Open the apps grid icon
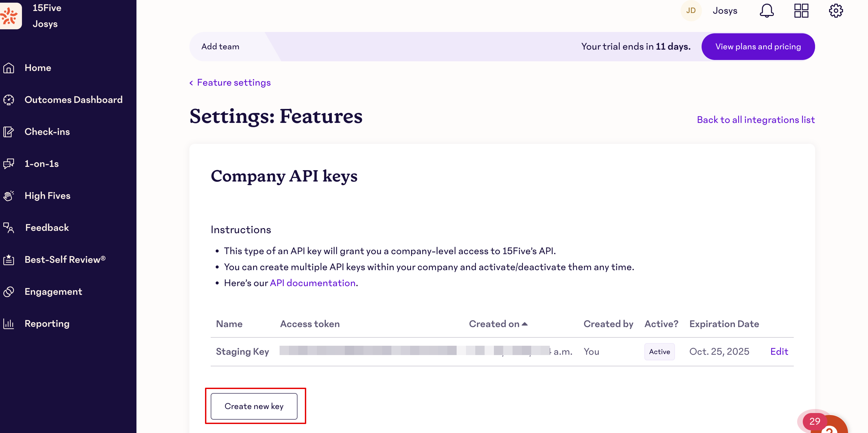 801,11
